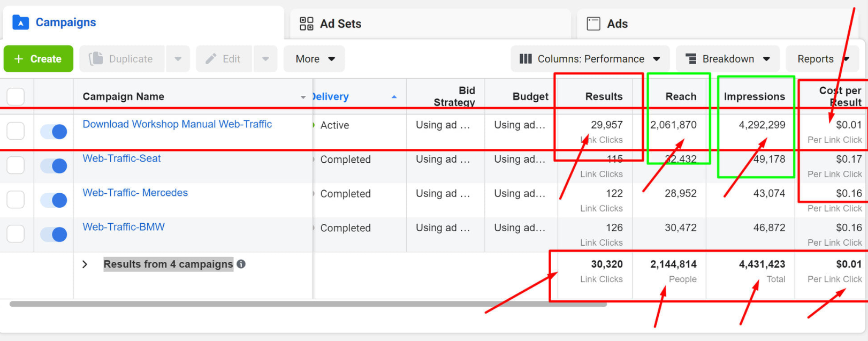Screen dimensions: 868x341
Task: Open Download Workshop Manual Web-Traffic campaign link
Action: coord(177,124)
